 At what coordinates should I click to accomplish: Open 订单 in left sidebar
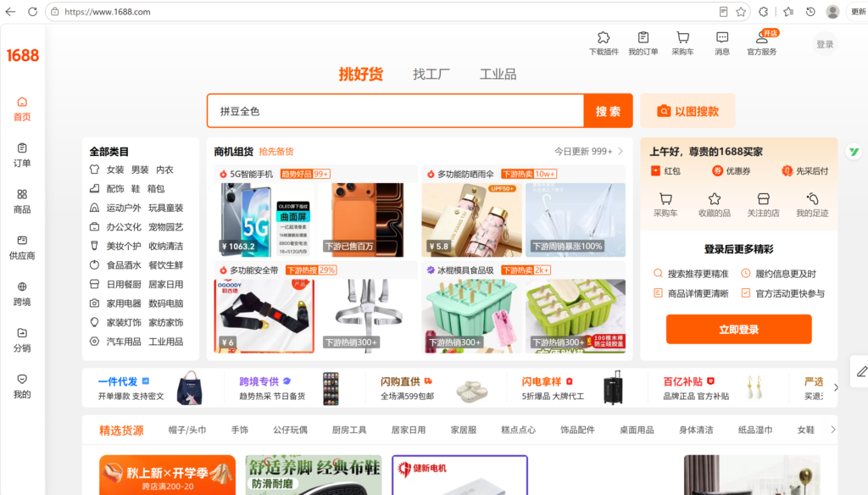pyautogui.click(x=22, y=155)
